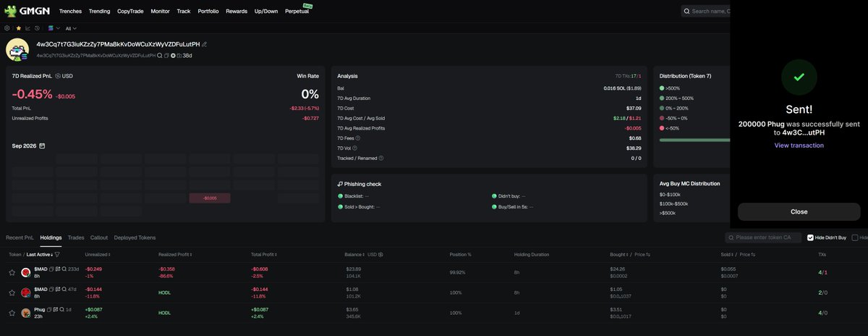This screenshot has height=336, width=868.
Task: Open the Trenches menu
Action: 70,12
